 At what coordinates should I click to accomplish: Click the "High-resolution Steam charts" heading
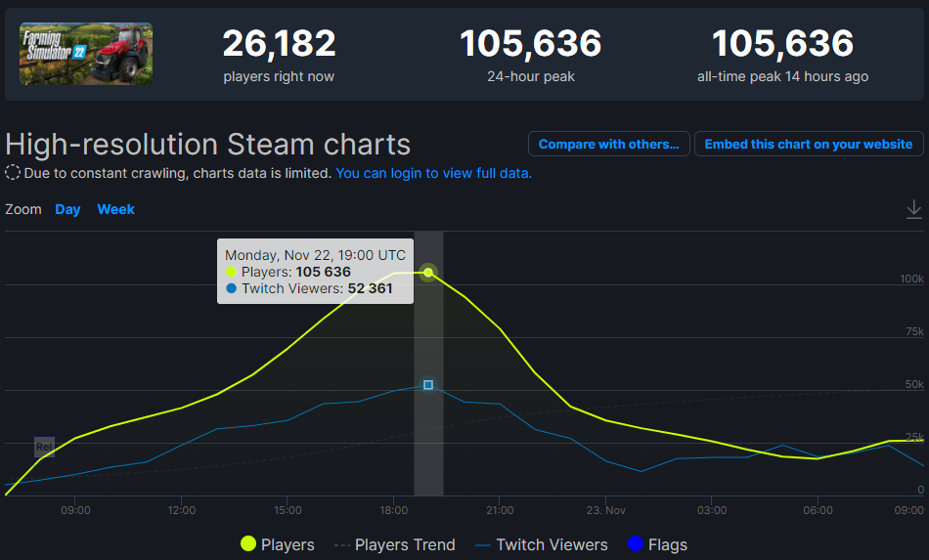pyautogui.click(x=208, y=145)
